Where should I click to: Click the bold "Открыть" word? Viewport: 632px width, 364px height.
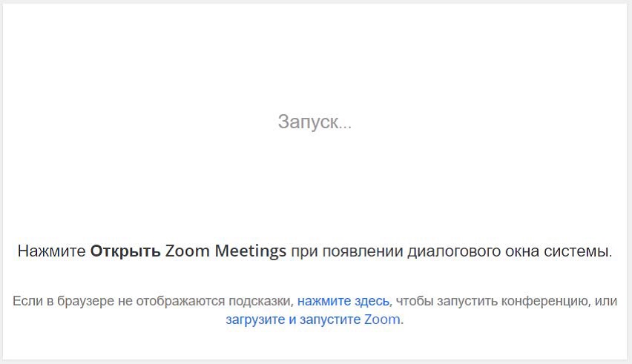[x=125, y=251]
